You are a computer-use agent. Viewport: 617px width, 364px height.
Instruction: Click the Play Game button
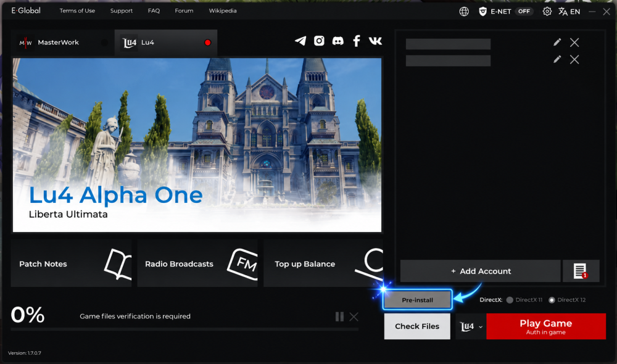click(x=546, y=326)
